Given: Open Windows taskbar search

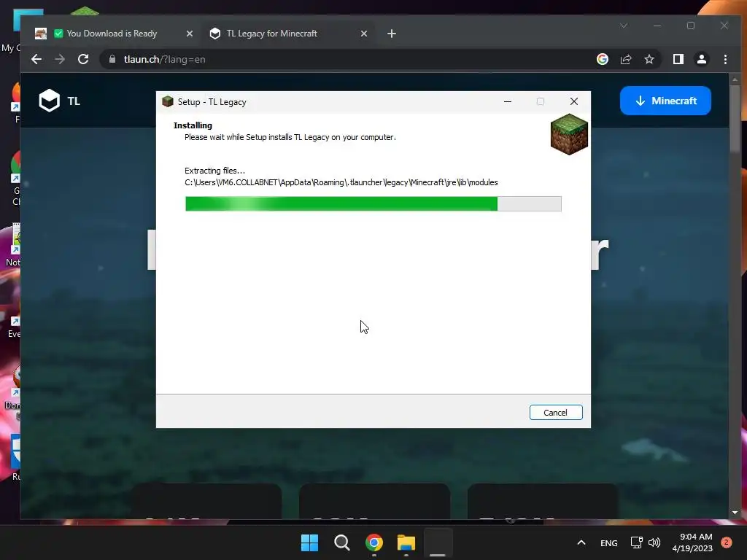Looking at the screenshot, I should pos(341,542).
